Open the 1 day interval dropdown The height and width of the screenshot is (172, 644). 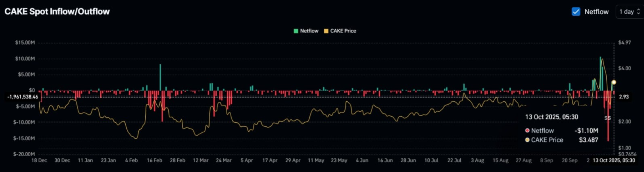630,12
